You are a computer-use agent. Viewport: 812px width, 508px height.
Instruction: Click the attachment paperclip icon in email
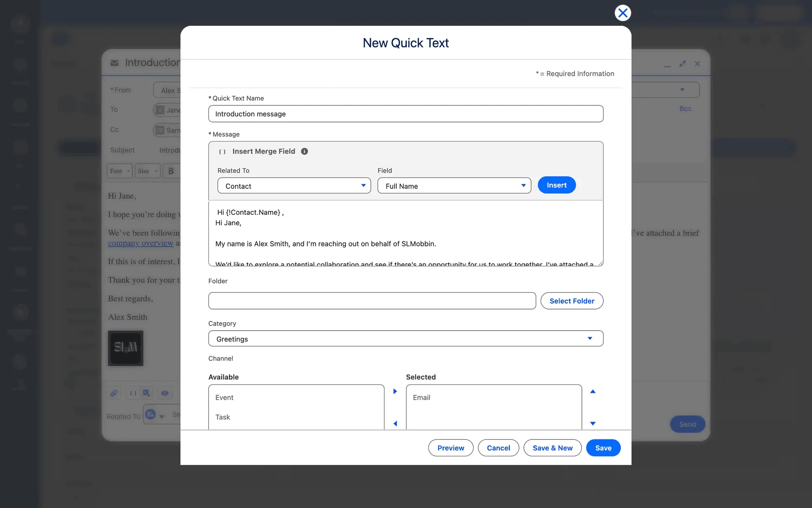tap(114, 393)
